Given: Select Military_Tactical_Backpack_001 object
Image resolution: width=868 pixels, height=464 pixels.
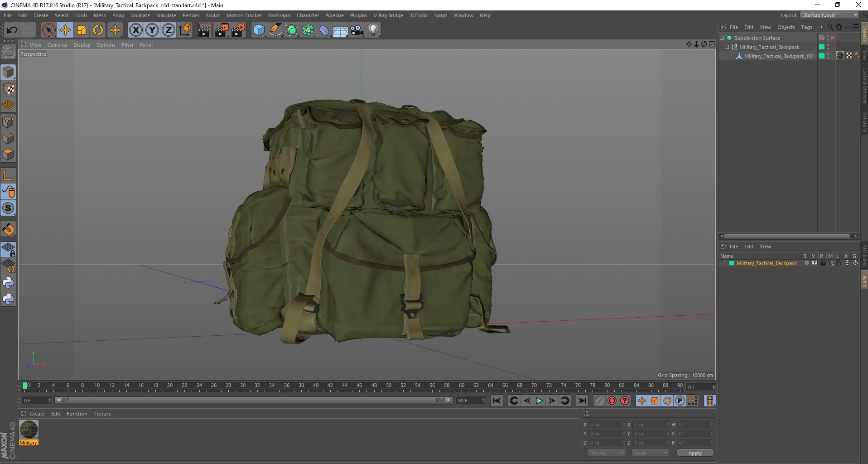Looking at the screenshot, I should (x=779, y=56).
